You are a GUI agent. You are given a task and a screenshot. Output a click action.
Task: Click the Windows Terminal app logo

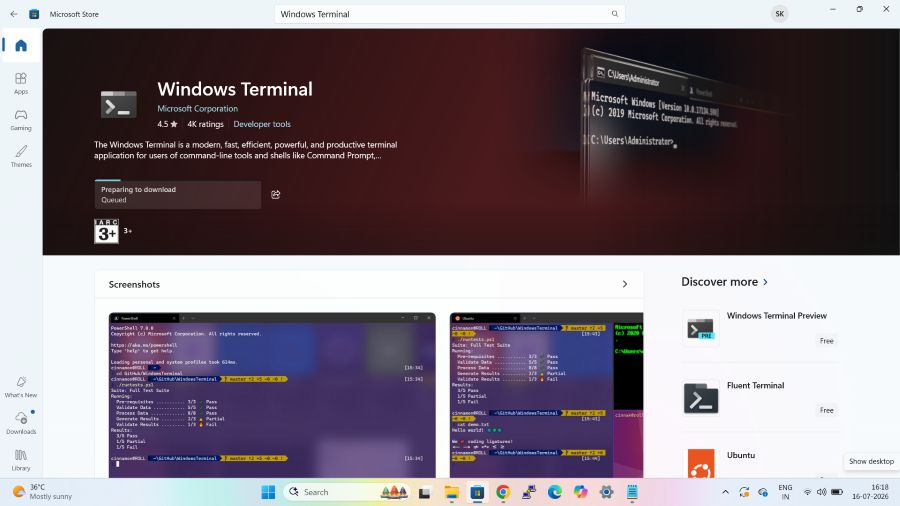pos(118,104)
